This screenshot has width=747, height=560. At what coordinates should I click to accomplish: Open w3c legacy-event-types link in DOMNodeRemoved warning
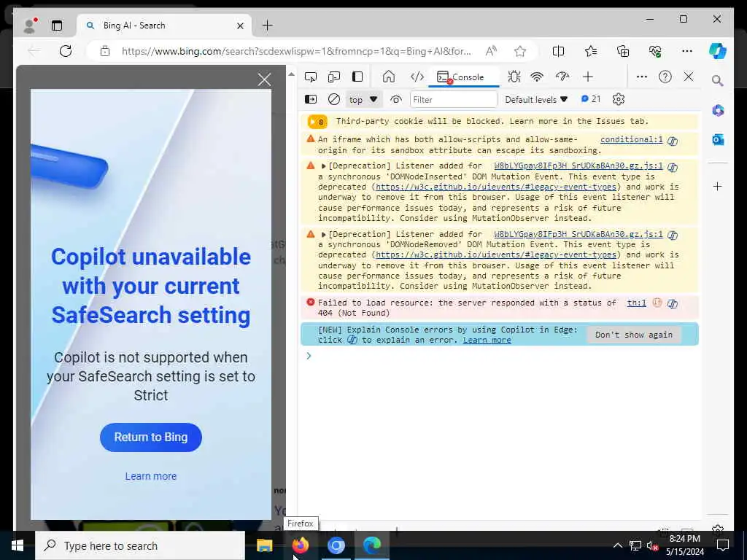pos(496,254)
